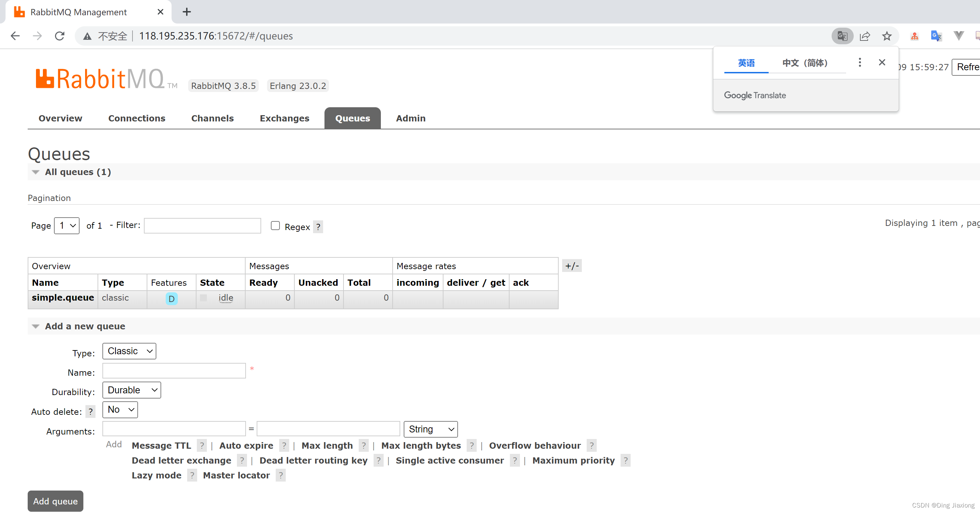Sort the table by Name column
The width and height of the screenshot is (980, 512).
[45, 283]
